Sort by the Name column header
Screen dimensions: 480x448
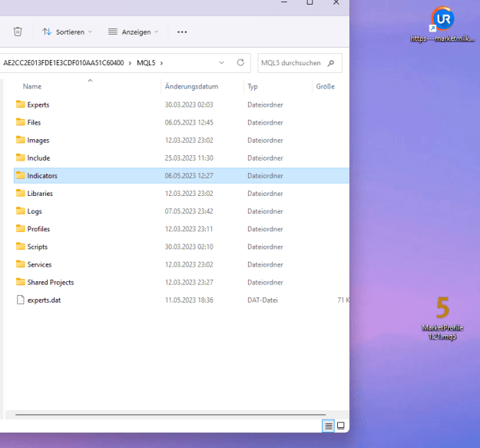[32, 87]
